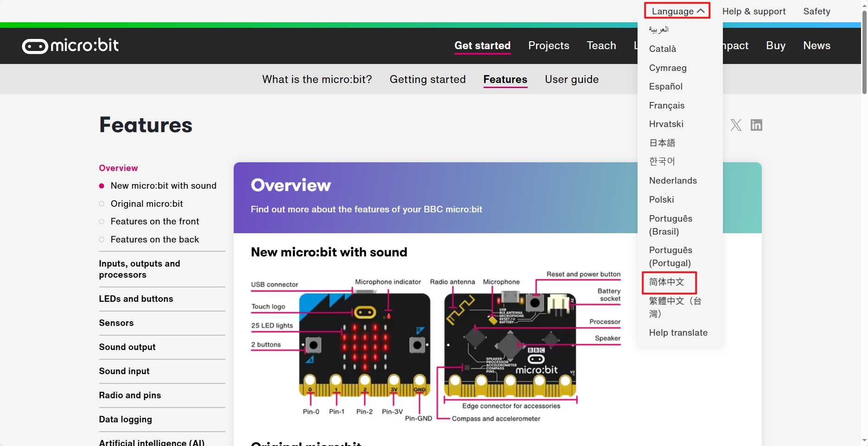The image size is (868, 446).
Task: Choose Polski language
Action: [x=662, y=199]
